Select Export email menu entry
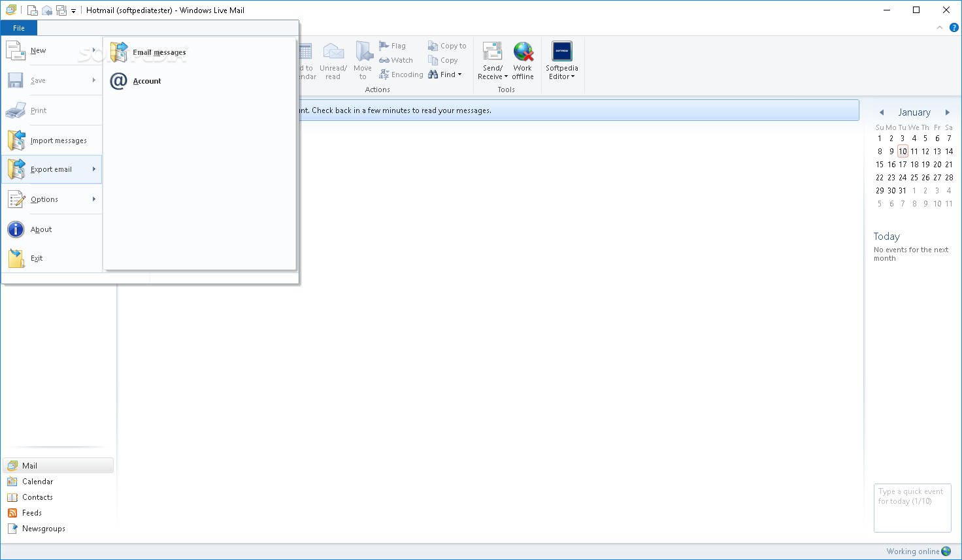The height and width of the screenshot is (560, 962). 52,169
